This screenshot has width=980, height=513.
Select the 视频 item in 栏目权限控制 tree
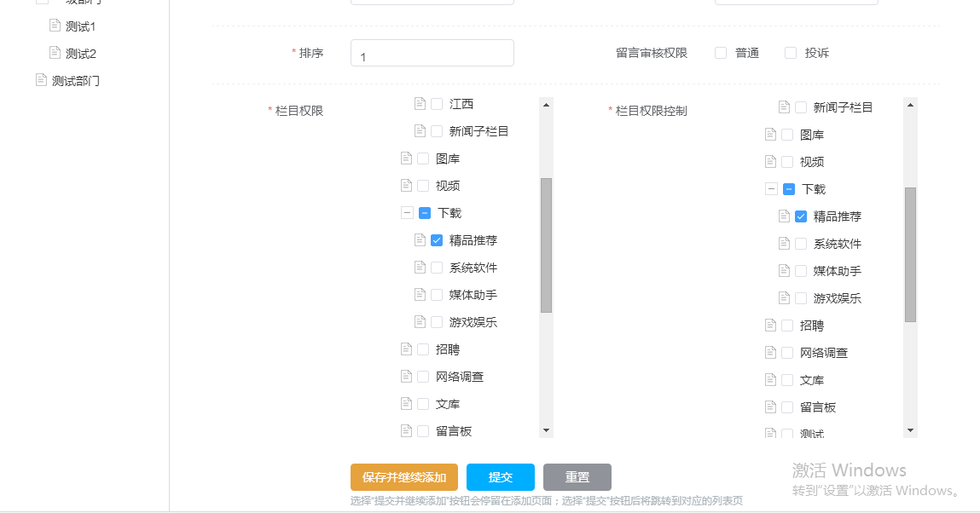(x=812, y=162)
